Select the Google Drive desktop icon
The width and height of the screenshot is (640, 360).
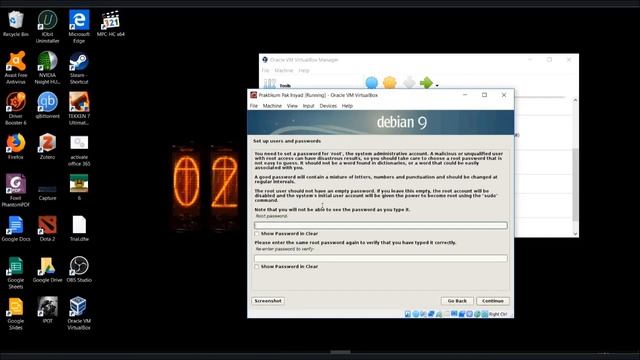point(47,269)
